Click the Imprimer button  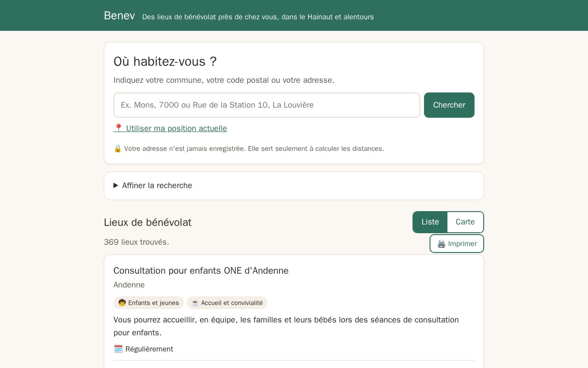pyautogui.click(x=457, y=244)
